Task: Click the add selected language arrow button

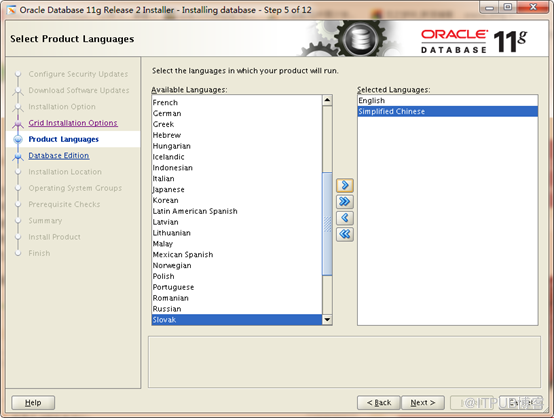Action: pos(345,185)
